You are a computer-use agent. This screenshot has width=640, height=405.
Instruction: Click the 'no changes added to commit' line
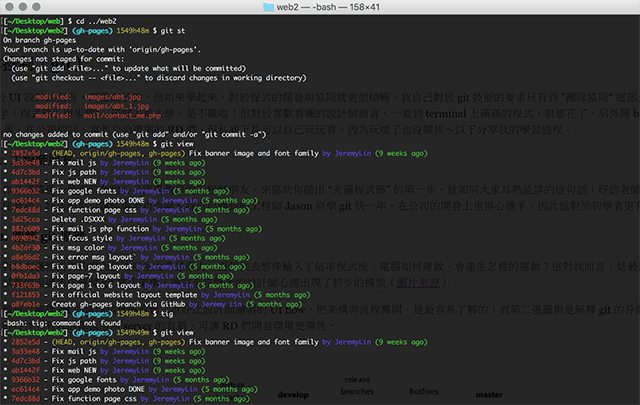[x=135, y=134]
